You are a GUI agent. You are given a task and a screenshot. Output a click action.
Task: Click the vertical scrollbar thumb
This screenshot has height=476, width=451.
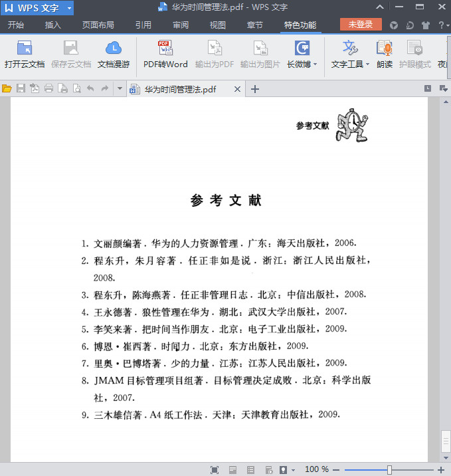tap(446, 441)
